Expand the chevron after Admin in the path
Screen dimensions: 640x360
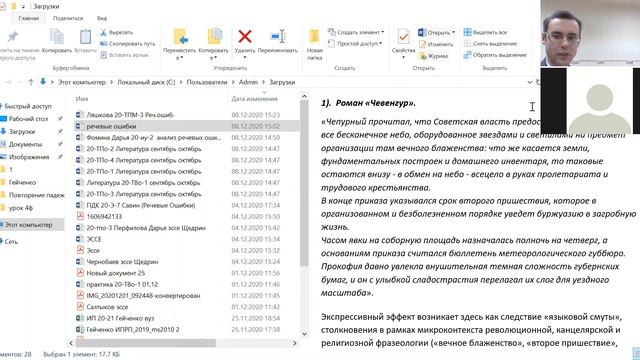(x=264, y=82)
